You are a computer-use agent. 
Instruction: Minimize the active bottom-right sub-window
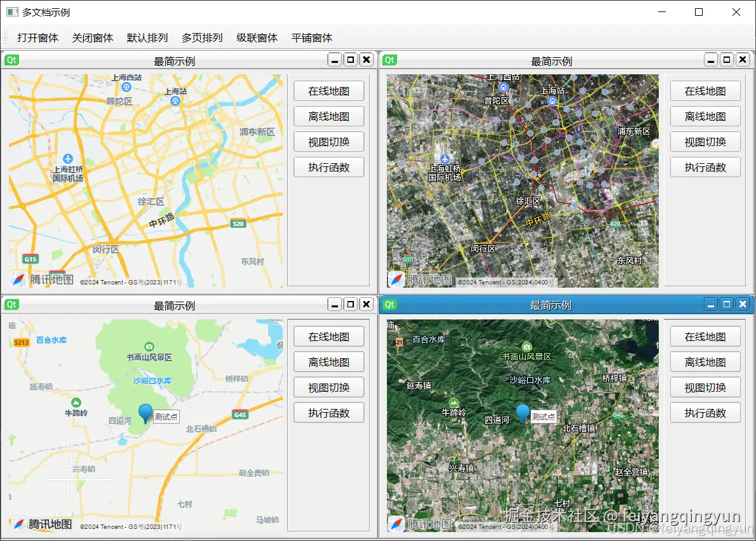(x=711, y=304)
